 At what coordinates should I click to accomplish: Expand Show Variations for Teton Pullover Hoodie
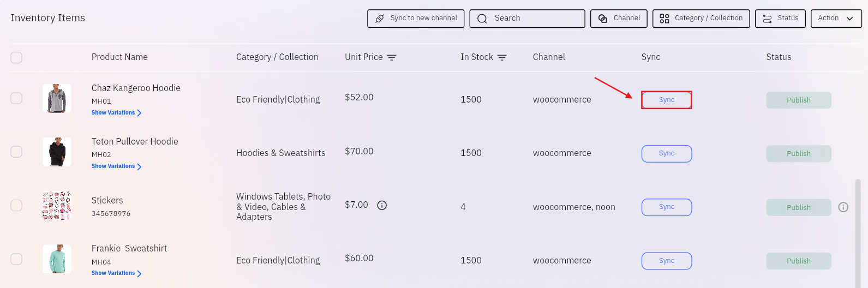click(116, 166)
